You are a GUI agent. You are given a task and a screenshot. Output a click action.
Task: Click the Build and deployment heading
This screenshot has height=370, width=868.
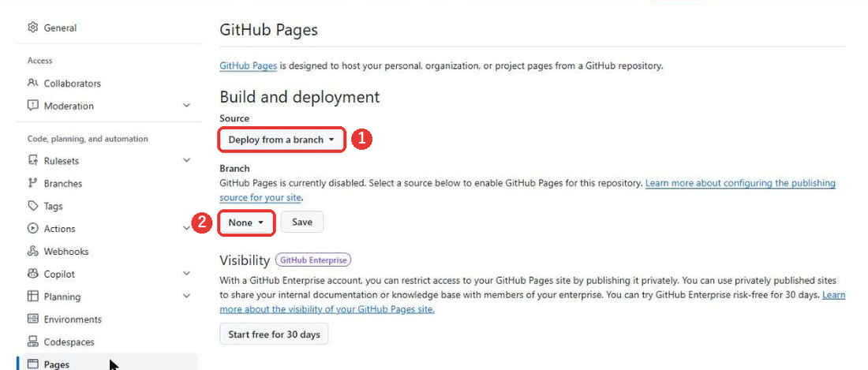pyautogui.click(x=300, y=97)
